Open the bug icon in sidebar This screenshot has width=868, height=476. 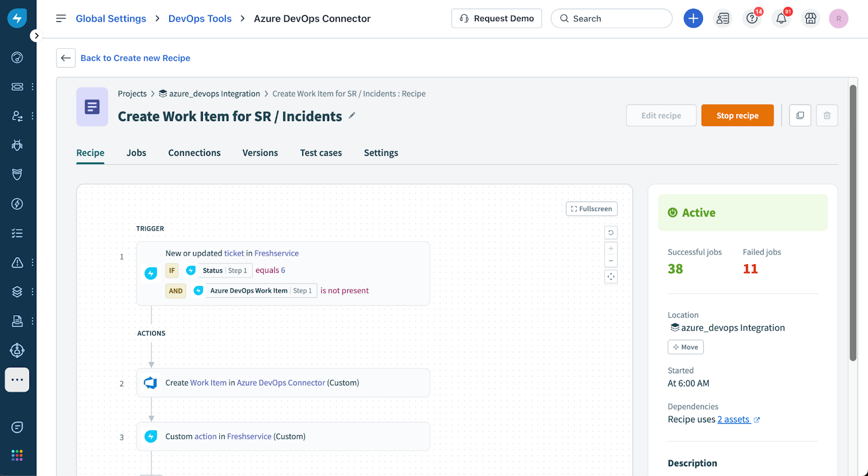[x=17, y=145]
